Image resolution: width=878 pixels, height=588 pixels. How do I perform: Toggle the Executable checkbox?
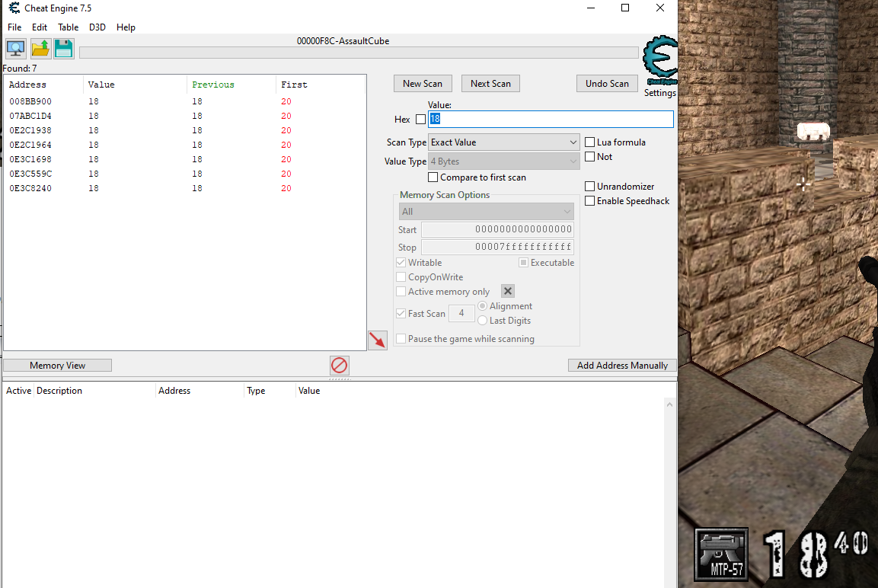[x=524, y=263]
